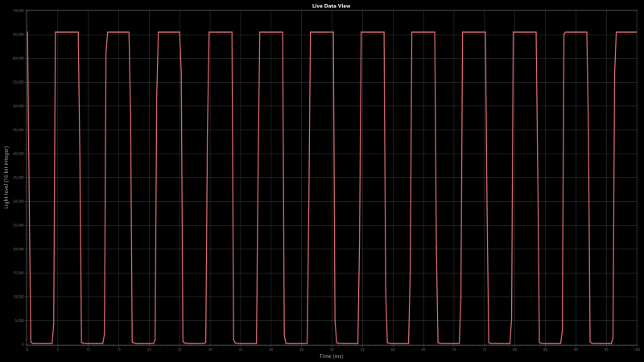Click the trough bottom between 50 and 55 ms
The height and width of the screenshot is (362, 644).
coord(346,343)
